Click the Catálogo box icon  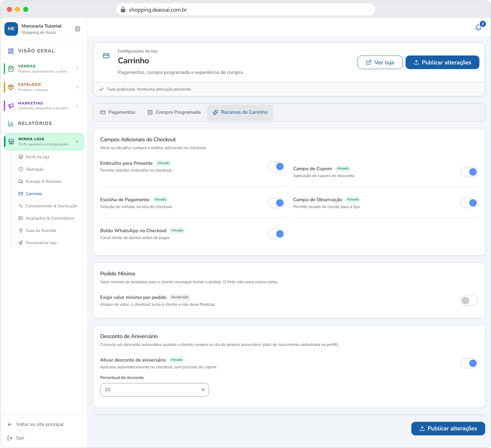coord(11,87)
